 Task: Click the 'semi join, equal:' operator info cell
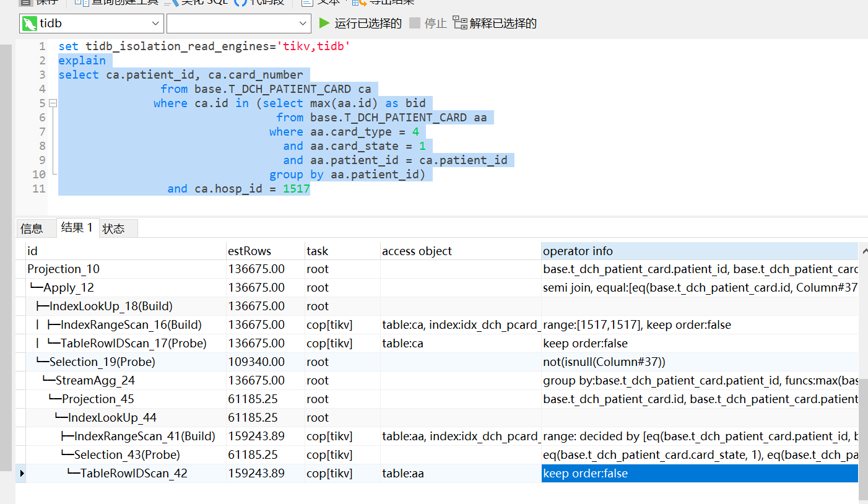coord(700,287)
